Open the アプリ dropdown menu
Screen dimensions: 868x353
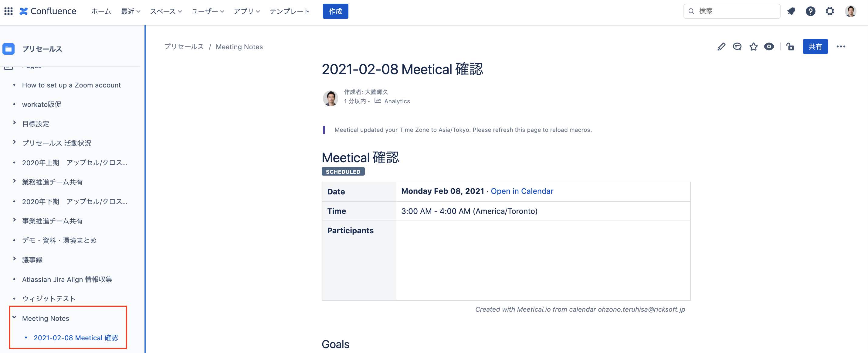[247, 12]
